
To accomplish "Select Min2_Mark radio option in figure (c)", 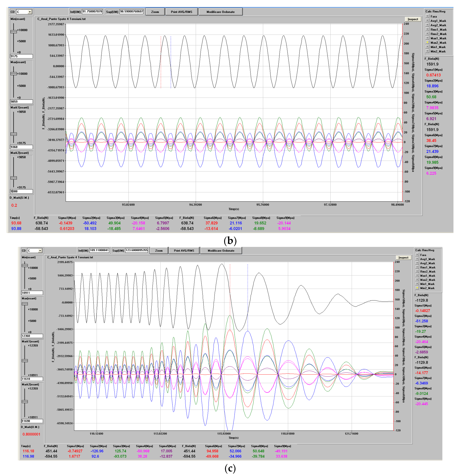I will [x=417, y=288].
